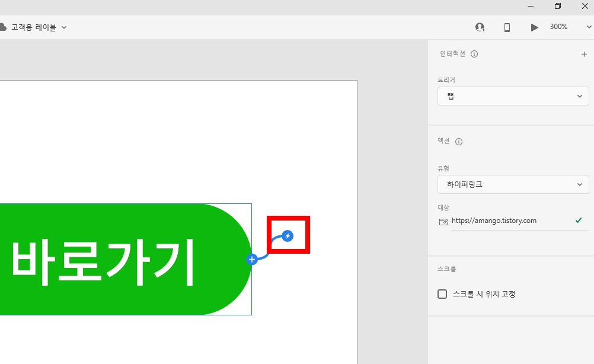Open the 유형 dropdown showing 하이퍼링크
The height and width of the screenshot is (364, 594).
pos(512,184)
